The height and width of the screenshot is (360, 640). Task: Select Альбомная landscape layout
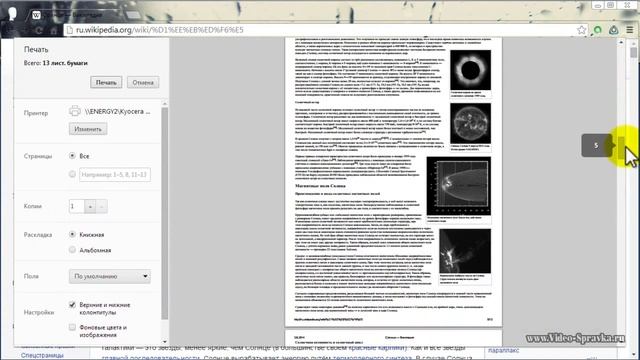(x=72, y=249)
